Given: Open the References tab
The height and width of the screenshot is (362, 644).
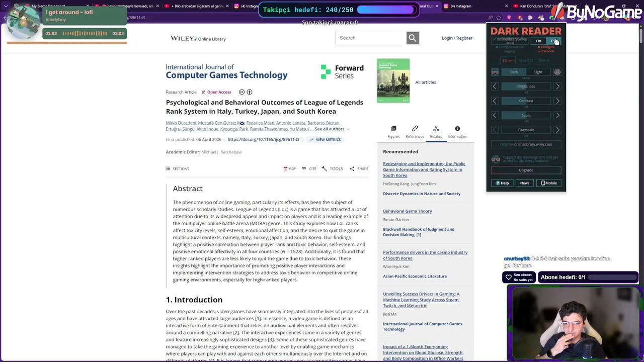Looking at the screenshot, I should [415, 132].
